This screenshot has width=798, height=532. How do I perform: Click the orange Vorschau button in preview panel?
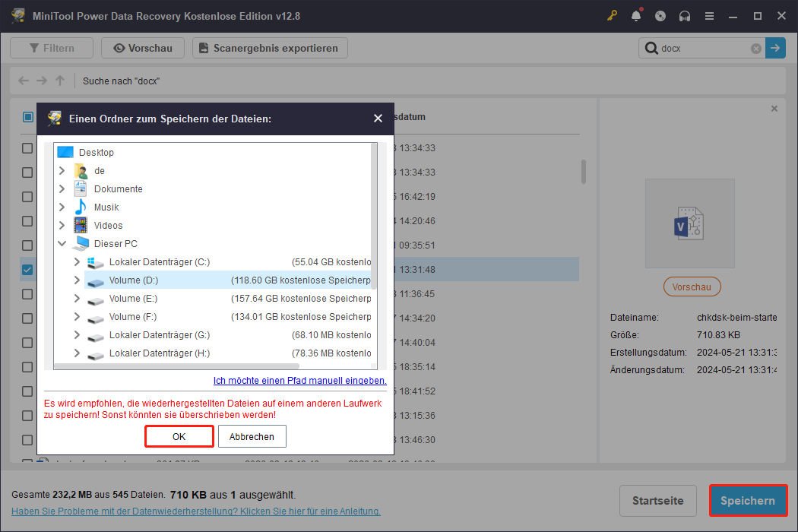692,287
